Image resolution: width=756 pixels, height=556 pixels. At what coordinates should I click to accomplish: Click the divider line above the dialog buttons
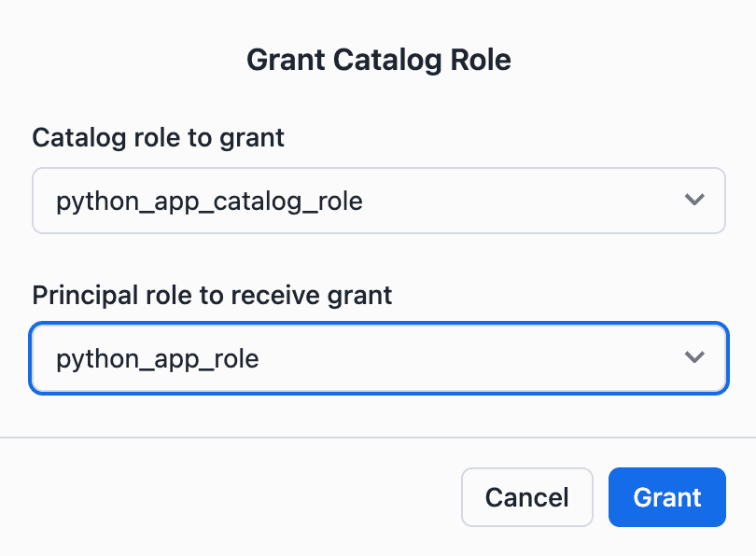(378, 437)
